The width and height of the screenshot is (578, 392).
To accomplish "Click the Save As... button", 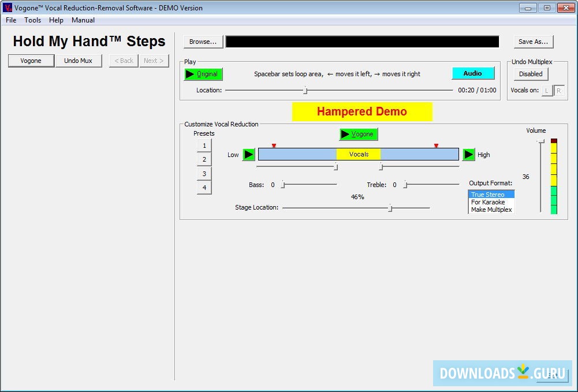I will (x=534, y=42).
